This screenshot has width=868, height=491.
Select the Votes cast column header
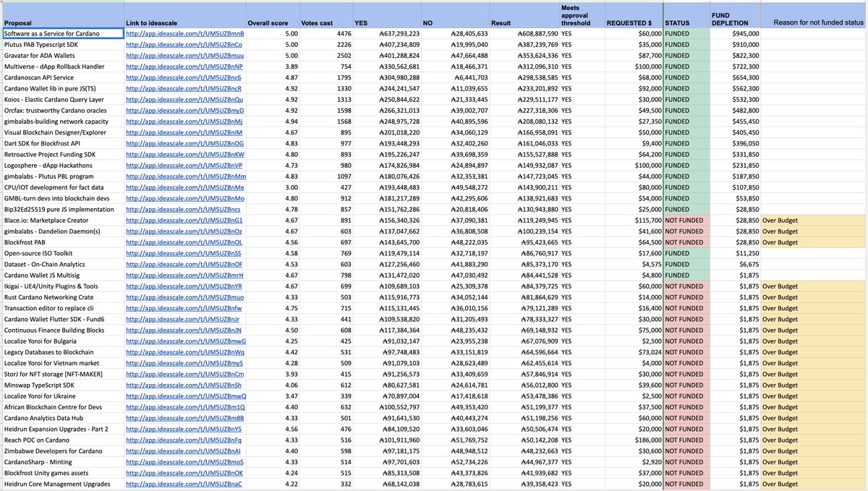tap(326, 15)
